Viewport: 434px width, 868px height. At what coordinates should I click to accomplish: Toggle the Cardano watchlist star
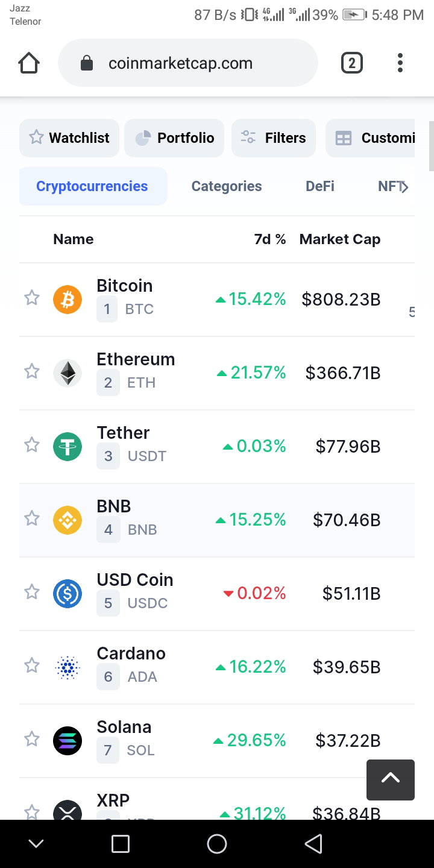pyautogui.click(x=32, y=665)
